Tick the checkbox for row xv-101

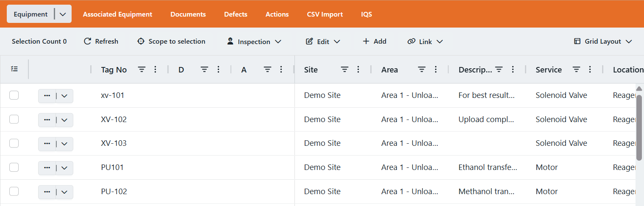click(14, 95)
